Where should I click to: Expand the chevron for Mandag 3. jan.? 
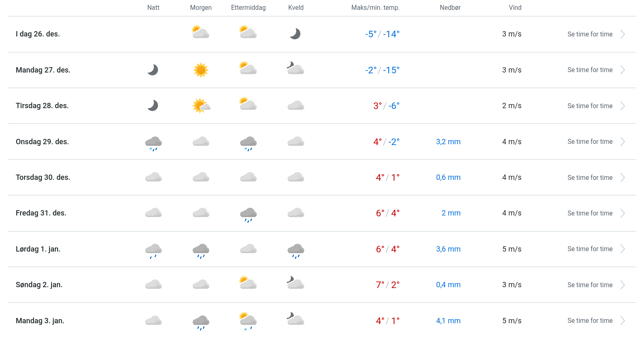622,321
